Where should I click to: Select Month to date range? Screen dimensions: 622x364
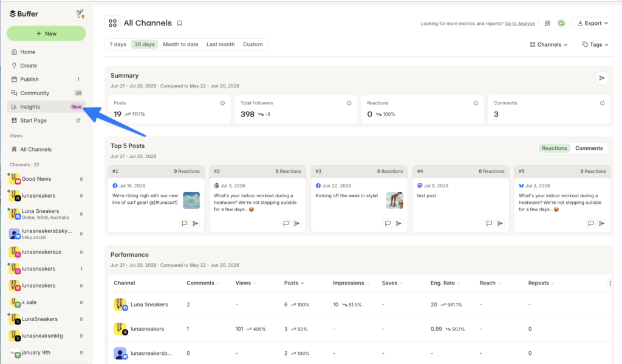[x=180, y=44]
